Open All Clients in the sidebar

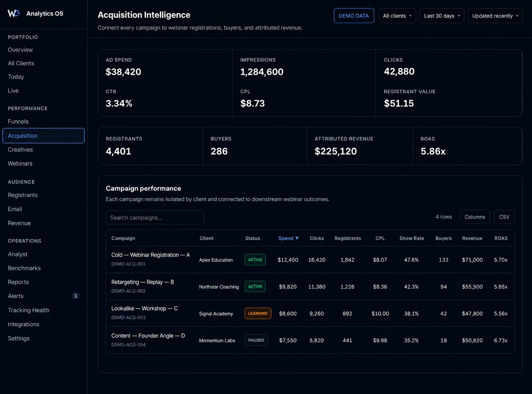[x=21, y=63]
